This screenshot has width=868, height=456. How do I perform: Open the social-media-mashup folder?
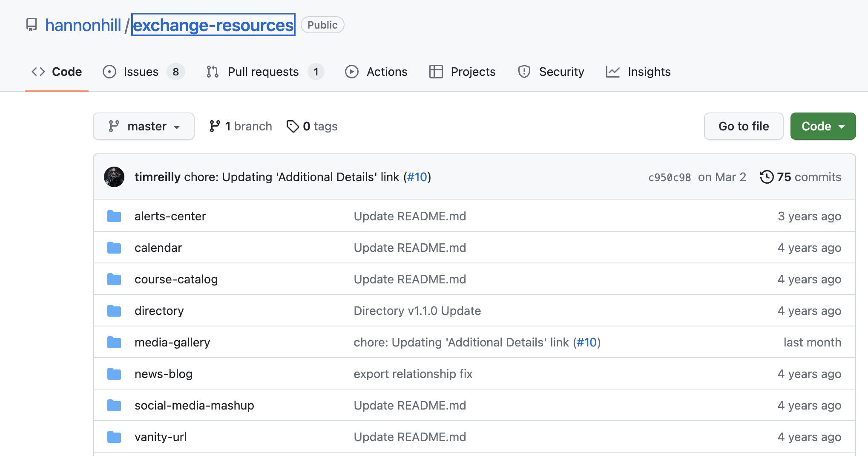pyautogui.click(x=194, y=405)
